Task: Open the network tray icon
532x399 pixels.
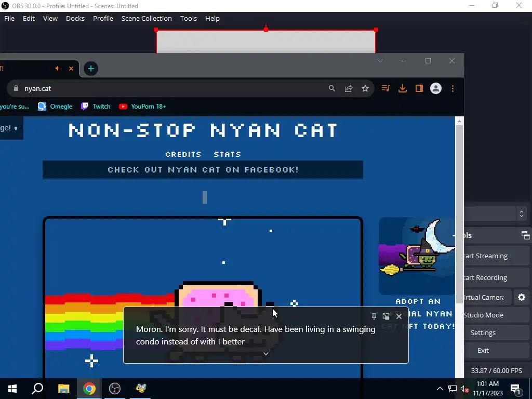Action: point(453,389)
